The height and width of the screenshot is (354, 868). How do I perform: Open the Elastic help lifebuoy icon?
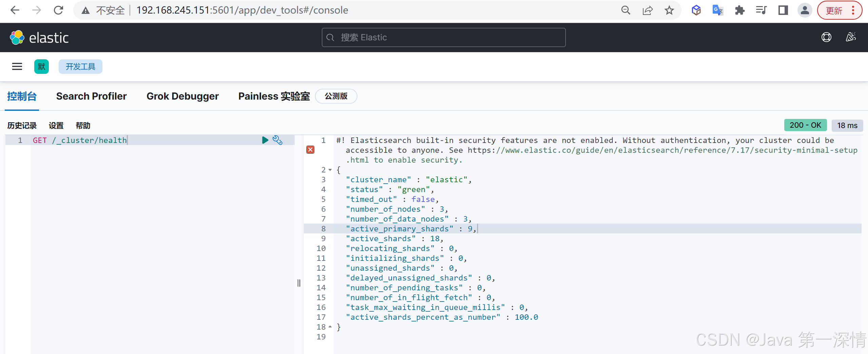coord(826,37)
